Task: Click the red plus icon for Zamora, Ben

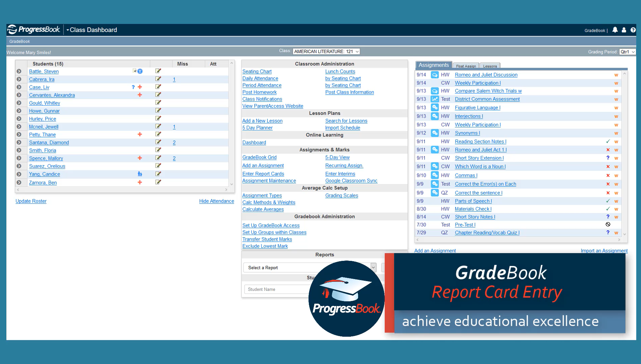Action: pos(140,182)
